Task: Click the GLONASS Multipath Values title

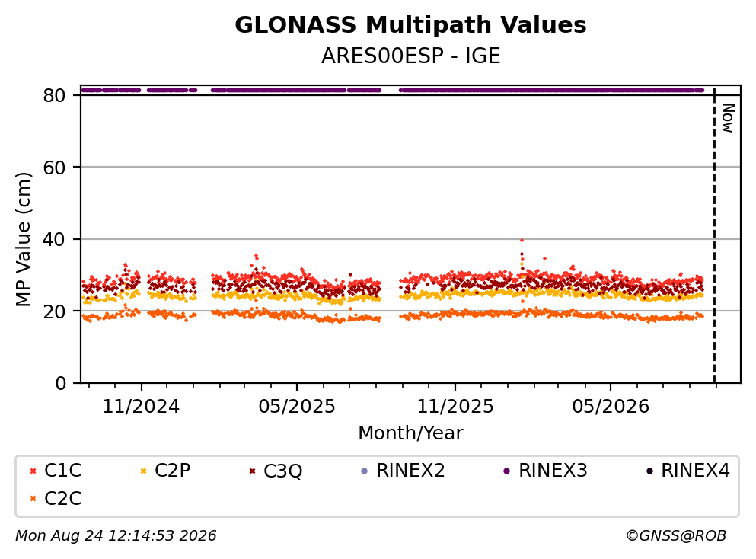Action: point(411,25)
